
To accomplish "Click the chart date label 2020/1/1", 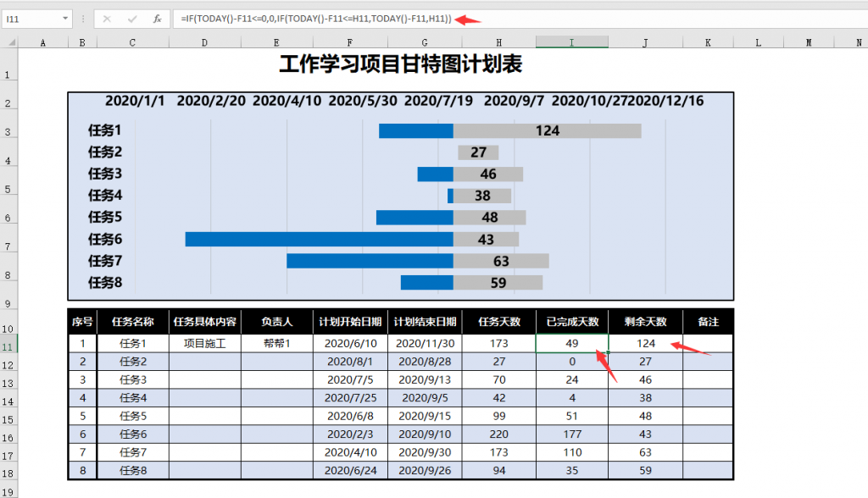I will coord(135,101).
